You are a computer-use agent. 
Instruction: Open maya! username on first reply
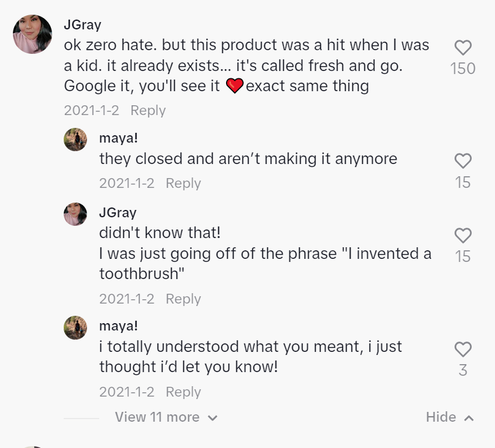coord(118,138)
